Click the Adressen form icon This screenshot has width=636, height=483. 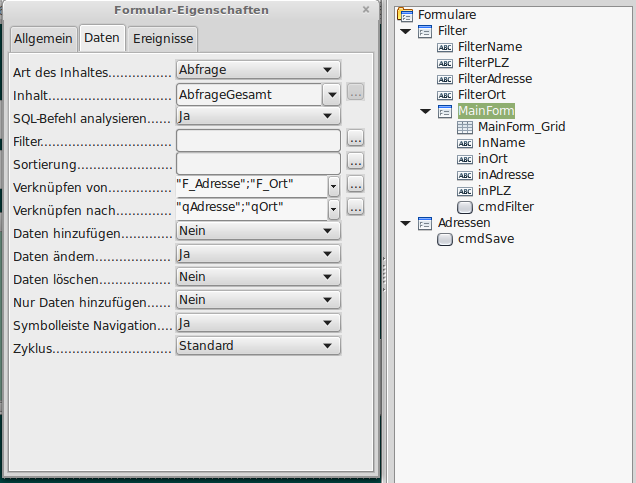[425, 223]
